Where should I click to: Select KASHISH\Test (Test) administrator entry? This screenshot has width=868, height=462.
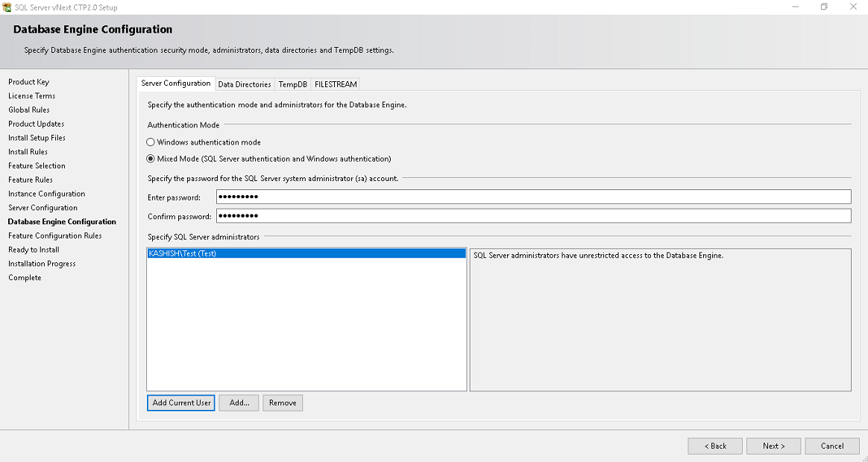(306, 253)
